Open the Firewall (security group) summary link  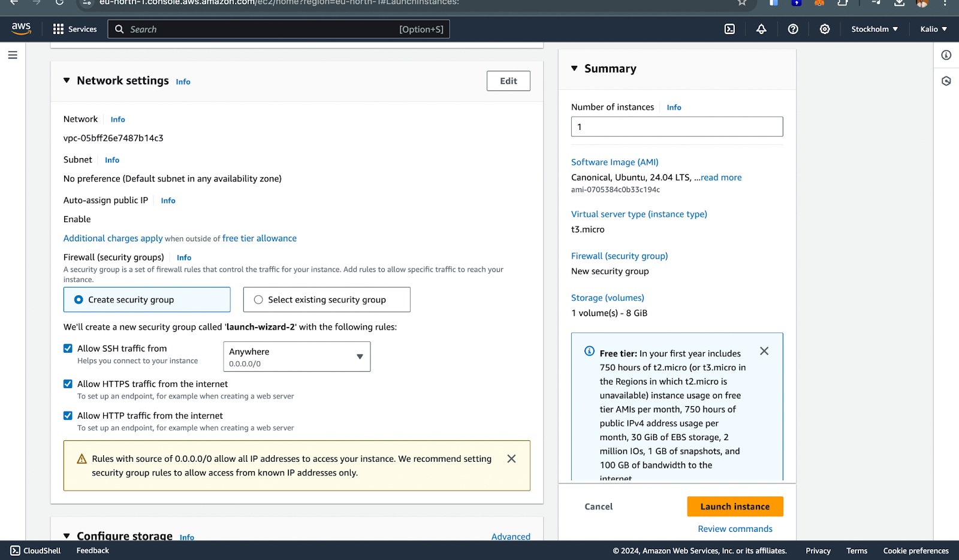pos(620,256)
